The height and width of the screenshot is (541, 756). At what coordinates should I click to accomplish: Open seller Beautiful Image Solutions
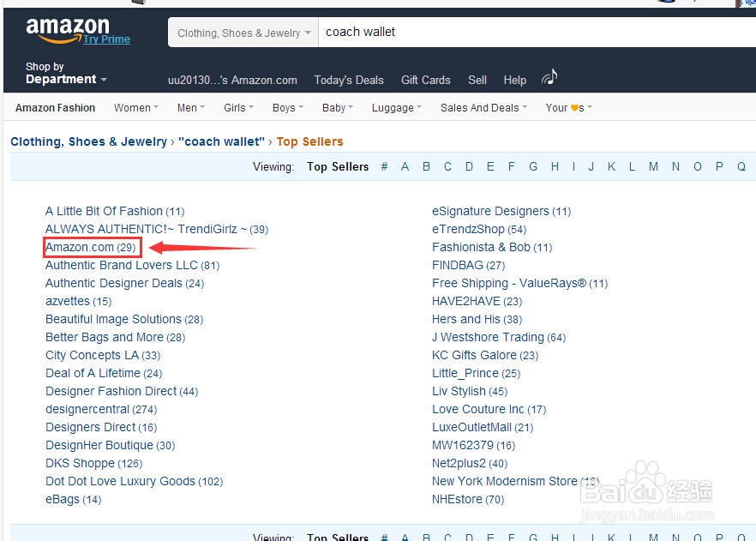124,319
